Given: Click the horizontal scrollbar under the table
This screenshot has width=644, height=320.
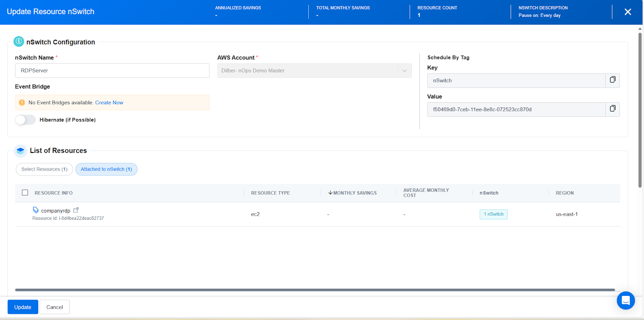Looking at the screenshot, I should click(315, 290).
